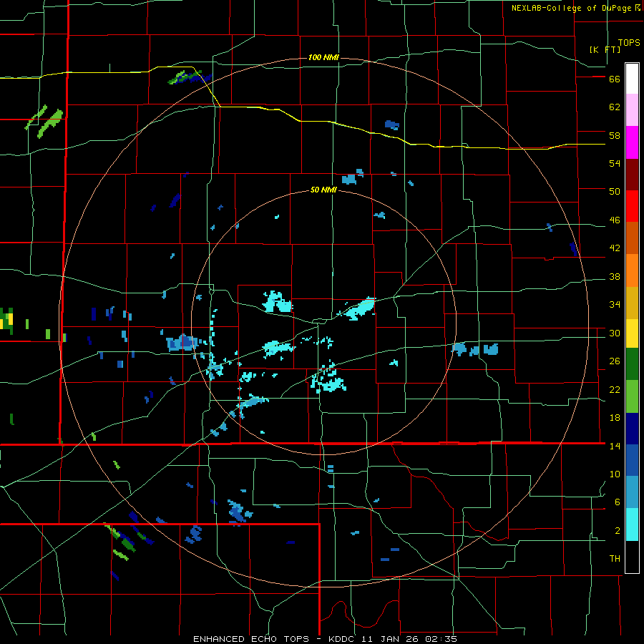This screenshot has height=644, width=644.
Task: Select the legend scale value '26'
Action: (x=615, y=361)
